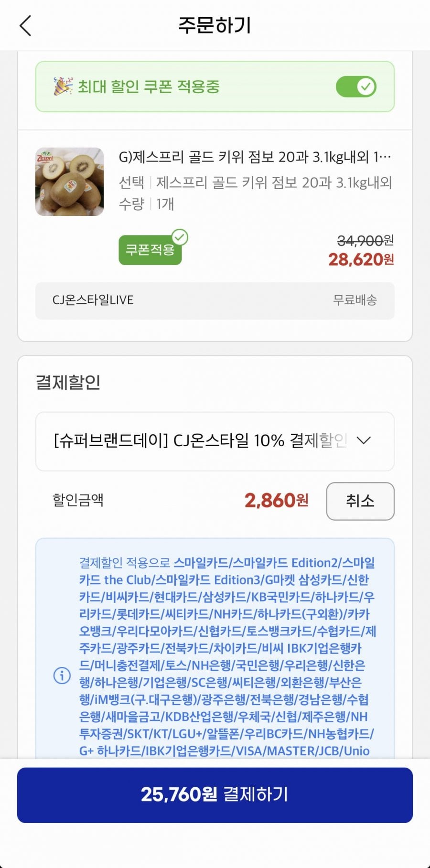Open the Zespri kiwi product thumbnail
This screenshot has height=868, width=430.
click(x=70, y=182)
